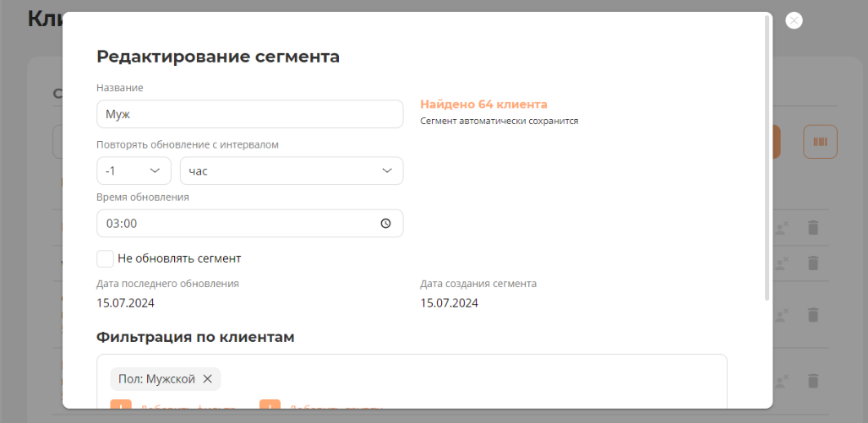Click the bottom row's trash icon
Screen dimensions: 868x423
[x=813, y=381]
